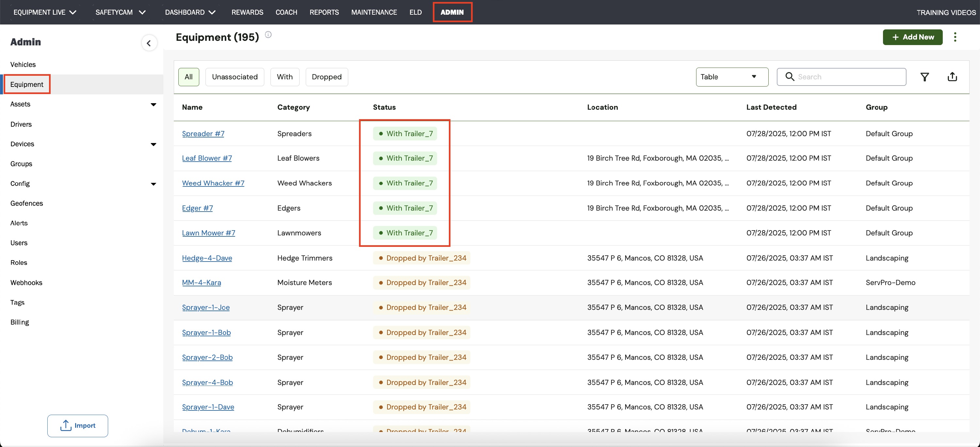Click the export share icon
The height and width of the screenshot is (447, 980).
(x=952, y=77)
